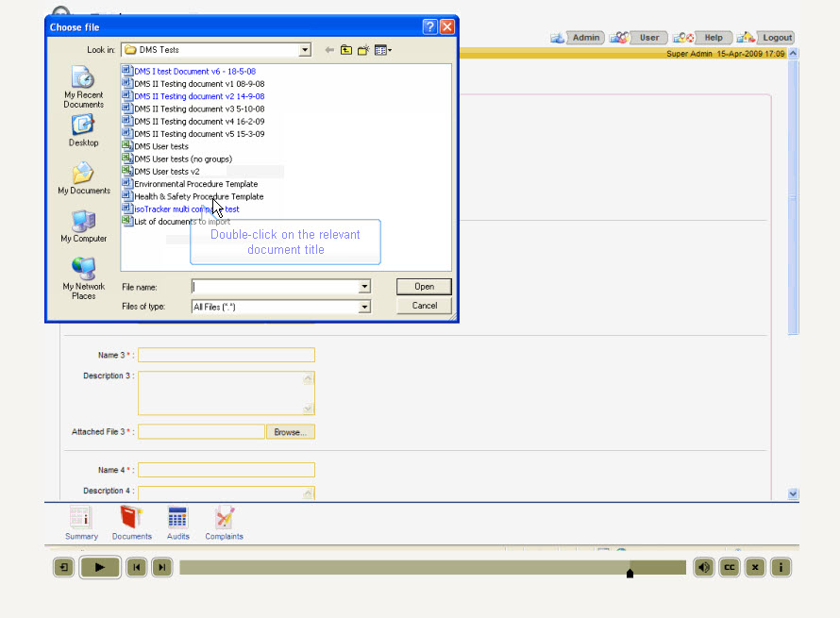Expand the Look in dropdown showing DMS Tests
This screenshot has width=840, height=618.
point(304,49)
